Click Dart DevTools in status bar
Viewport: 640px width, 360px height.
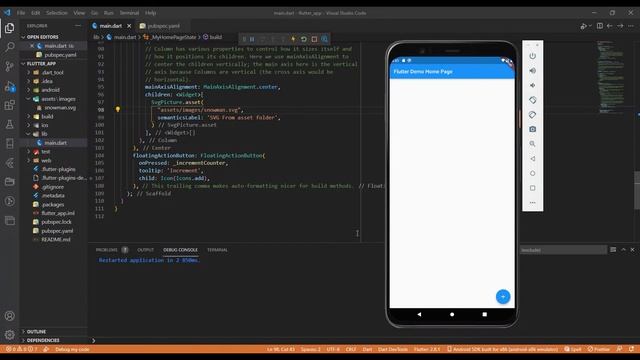393,349
